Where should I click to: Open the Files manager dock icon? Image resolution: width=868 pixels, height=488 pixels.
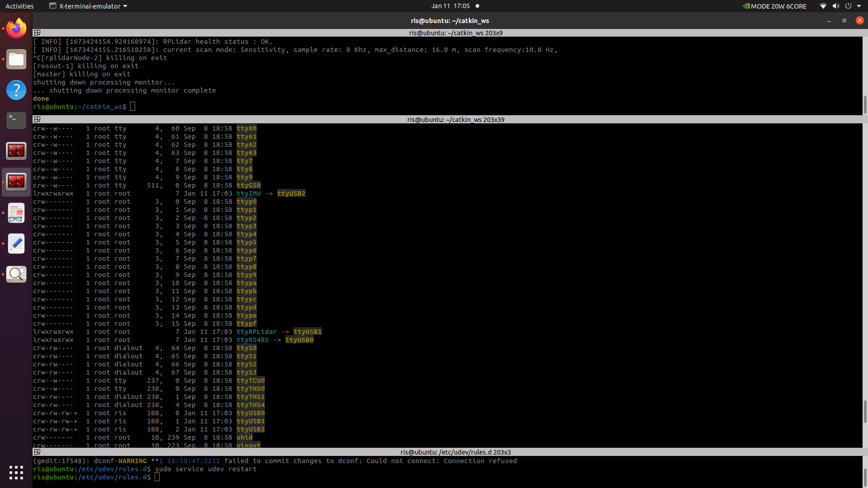point(16,59)
